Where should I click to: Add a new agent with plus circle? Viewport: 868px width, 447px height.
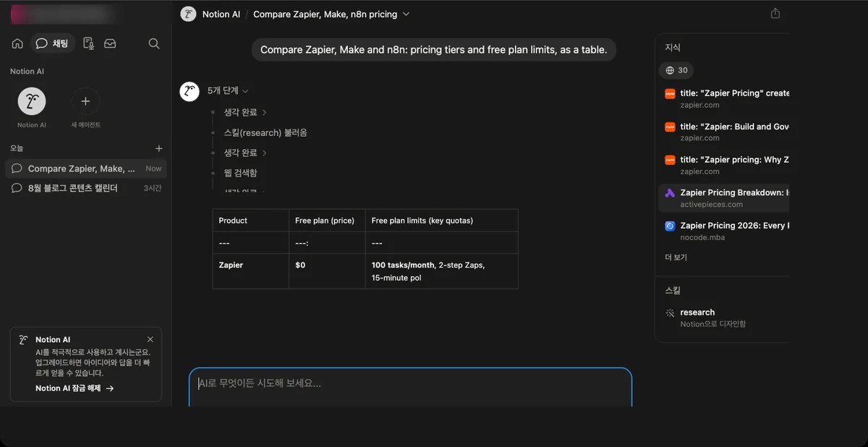(x=85, y=101)
